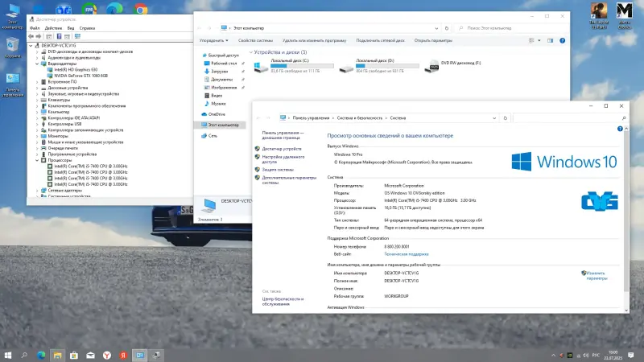Open Документы in Explorer sidebar

[222, 80]
